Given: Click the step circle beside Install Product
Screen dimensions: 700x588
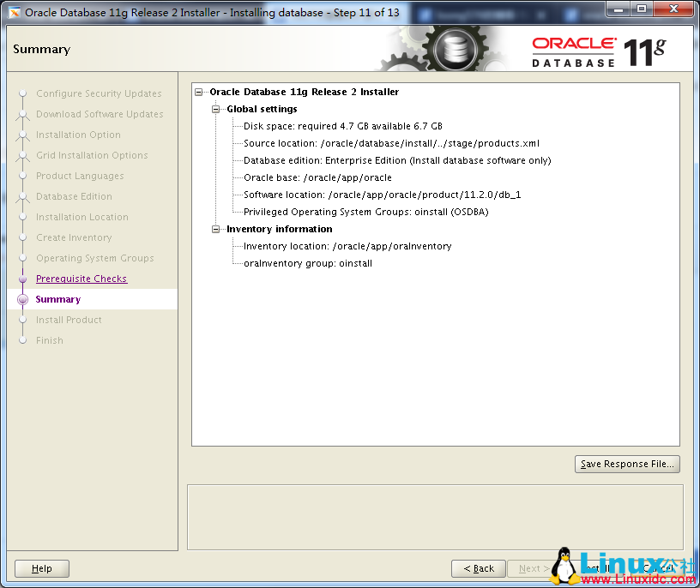Looking at the screenshot, I should [x=23, y=320].
